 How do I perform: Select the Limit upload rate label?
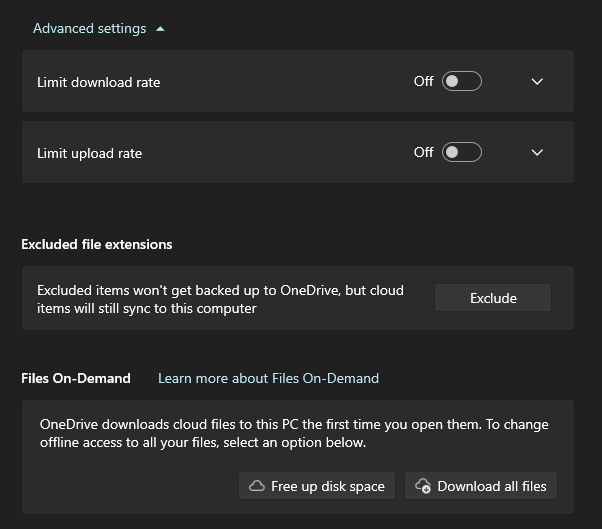[89, 153]
